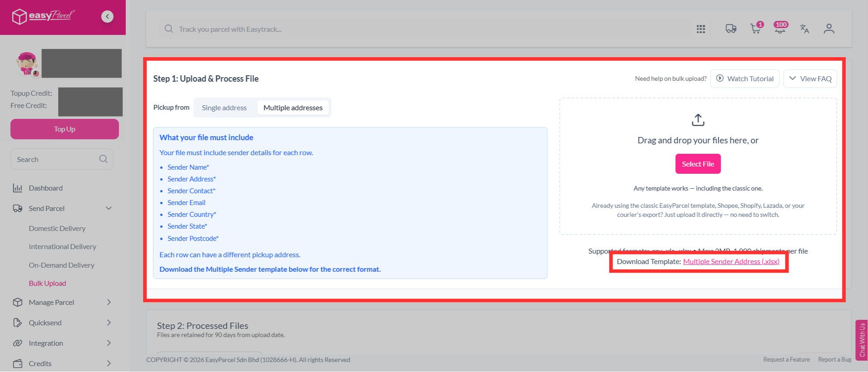Expand the View FAQ dropdown
The height and width of the screenshot is (372, 868).
(810, 78)
